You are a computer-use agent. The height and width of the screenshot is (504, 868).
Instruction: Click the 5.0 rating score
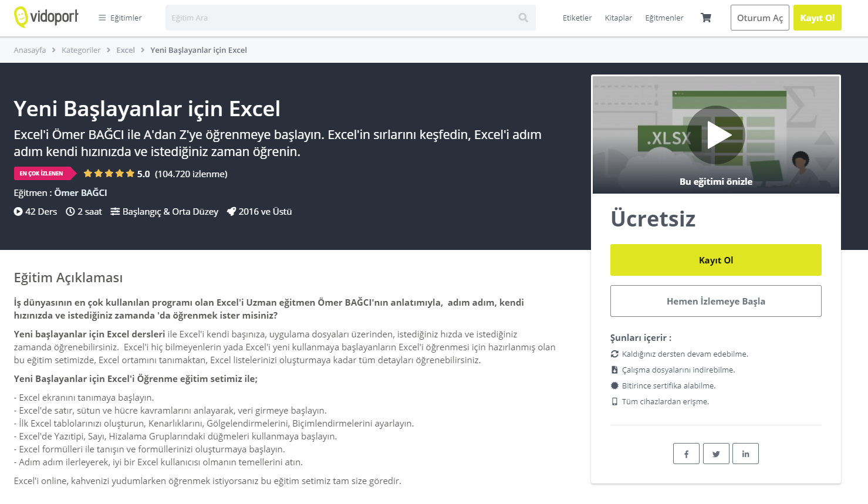coord(144,174)
